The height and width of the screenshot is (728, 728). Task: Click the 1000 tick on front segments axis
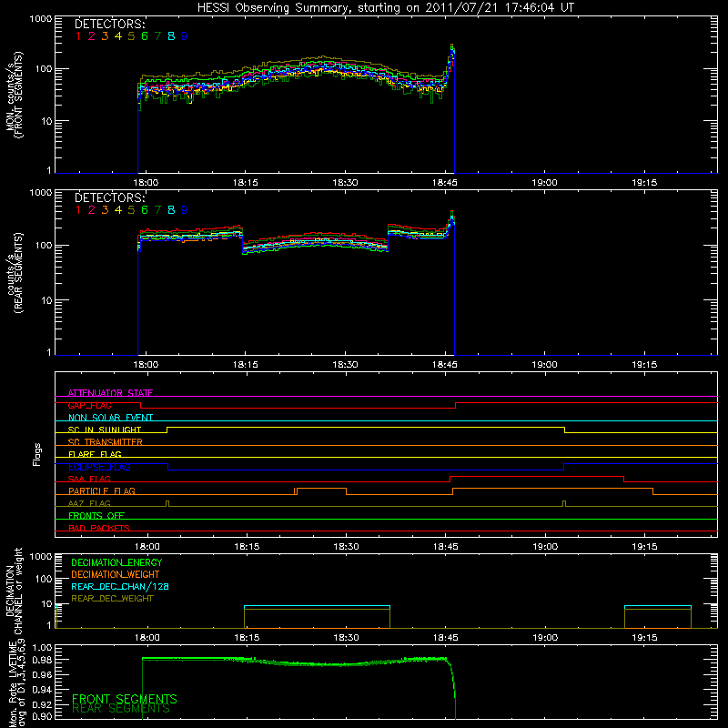pyautogui.click(x=41, y=19)
